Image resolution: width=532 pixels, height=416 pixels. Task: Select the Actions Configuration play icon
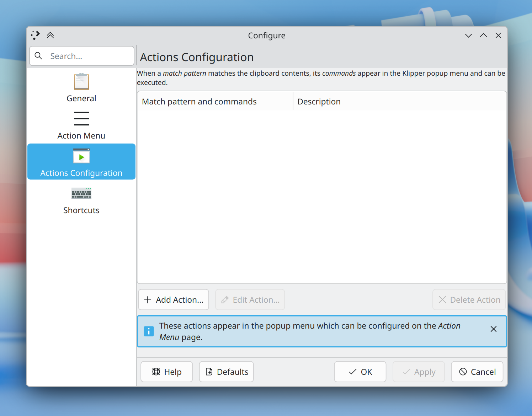[x=81, y=156]
